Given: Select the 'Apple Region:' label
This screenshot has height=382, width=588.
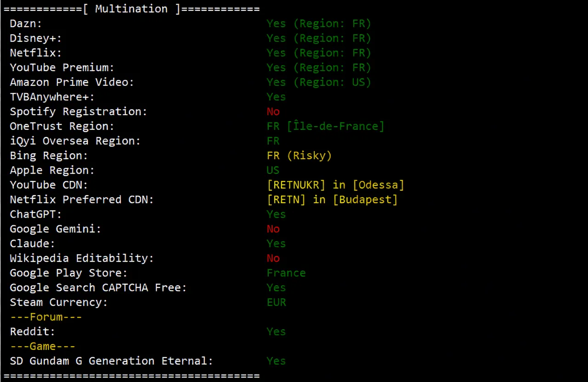Looking at the screenshot, I should click(52, 170).
